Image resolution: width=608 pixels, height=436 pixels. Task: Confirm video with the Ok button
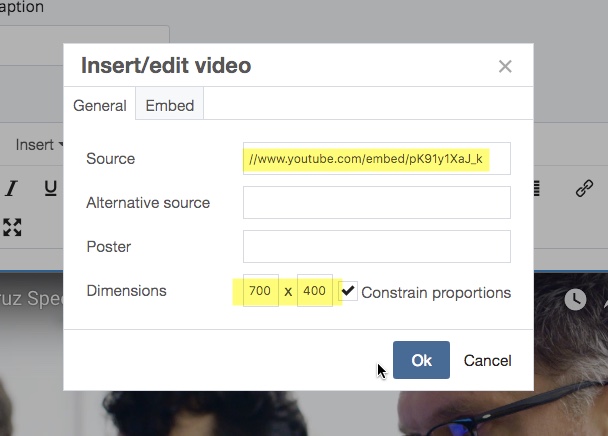pos(421,360)
